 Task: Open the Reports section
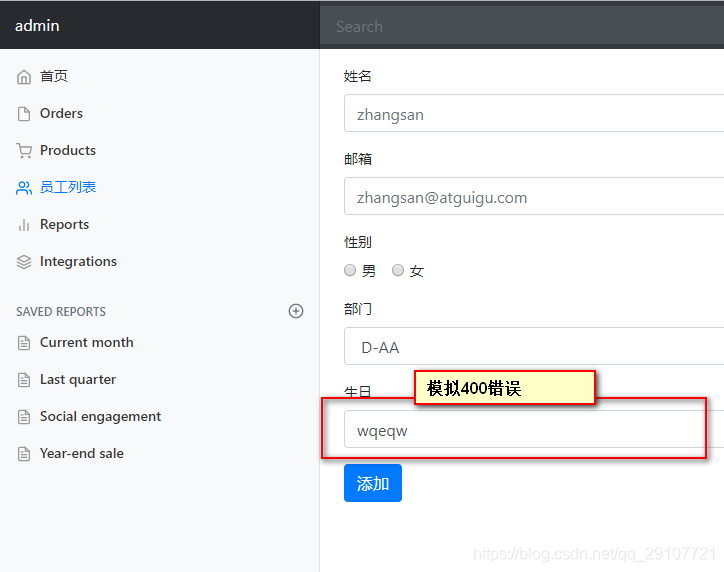65,224
